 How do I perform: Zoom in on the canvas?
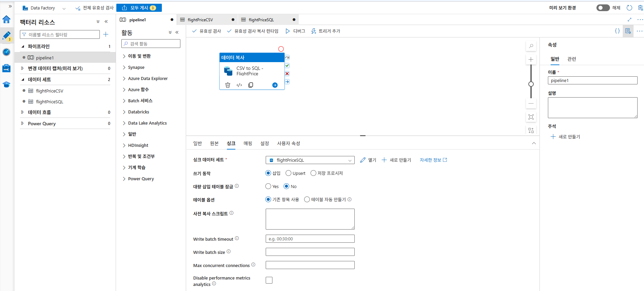click(531, 60)
